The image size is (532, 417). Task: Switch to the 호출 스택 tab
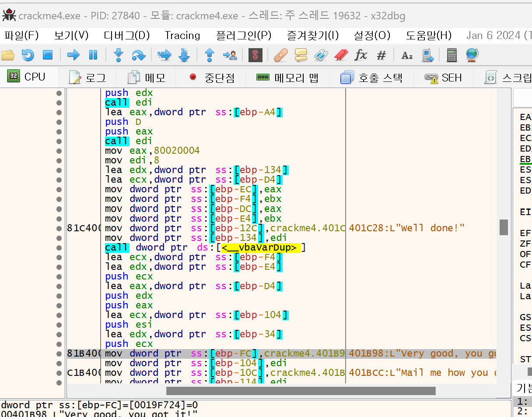371,78
